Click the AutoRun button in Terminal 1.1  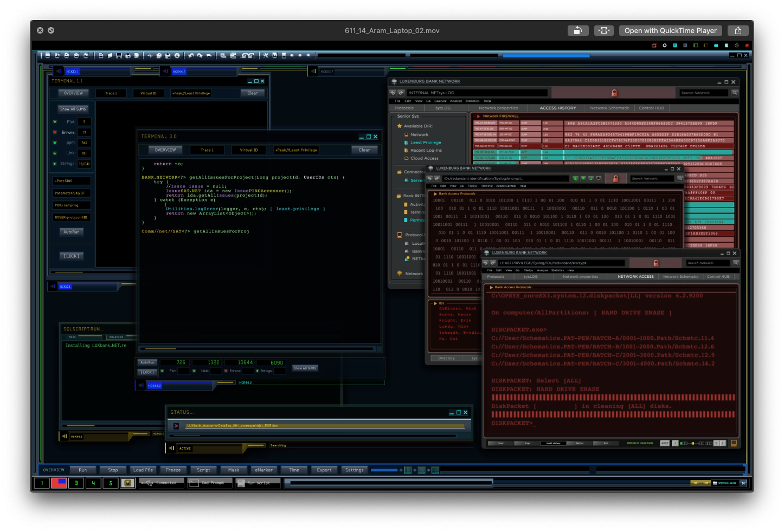[x=71, y=232]
